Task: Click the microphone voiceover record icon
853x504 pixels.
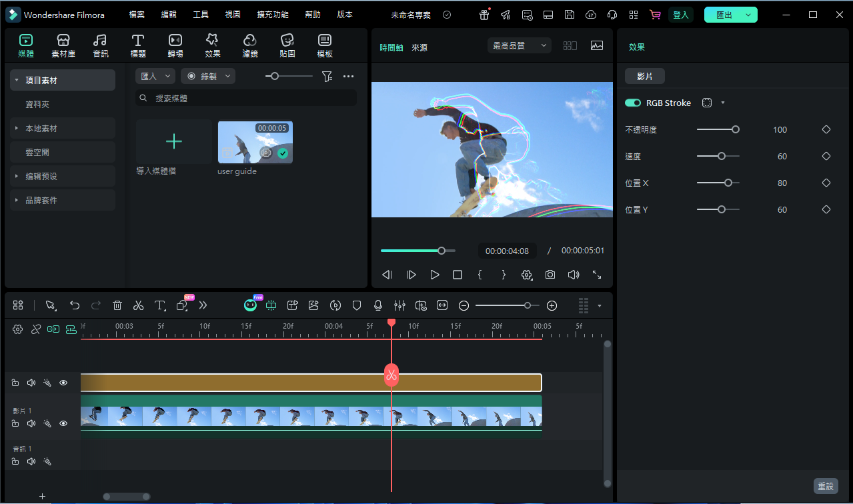Action: pos(378,305)
